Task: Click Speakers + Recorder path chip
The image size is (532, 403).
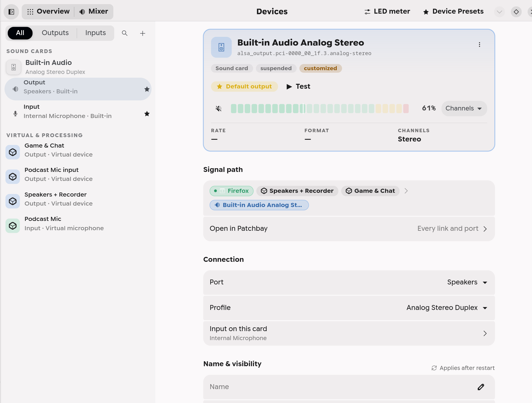Action: pos(297,191)
